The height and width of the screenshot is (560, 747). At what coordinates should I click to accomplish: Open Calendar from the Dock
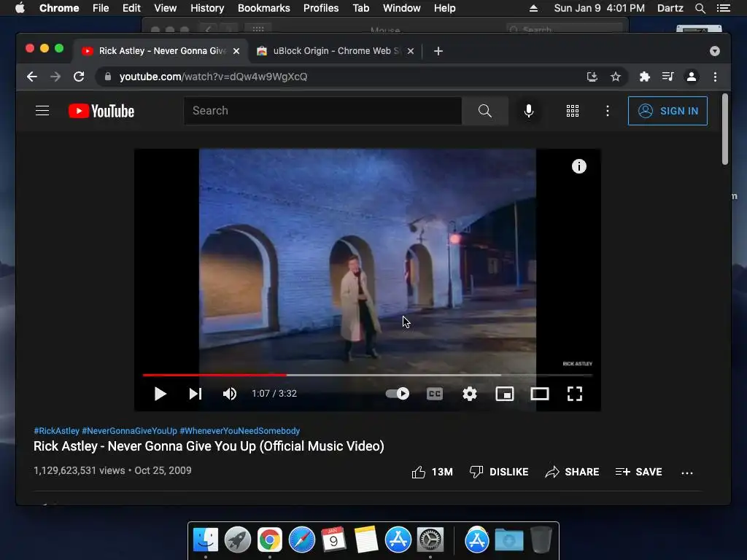coord(333,540)
